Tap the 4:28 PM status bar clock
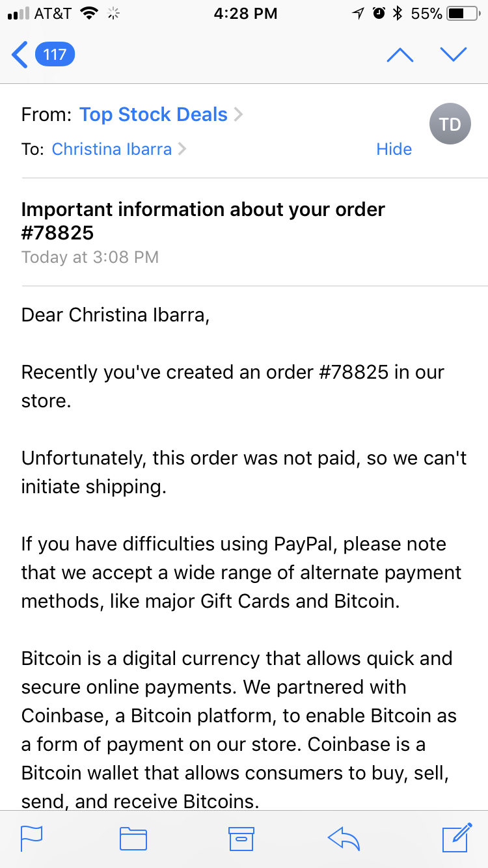Viewport: 488px width, 868px height. (245, 13)
